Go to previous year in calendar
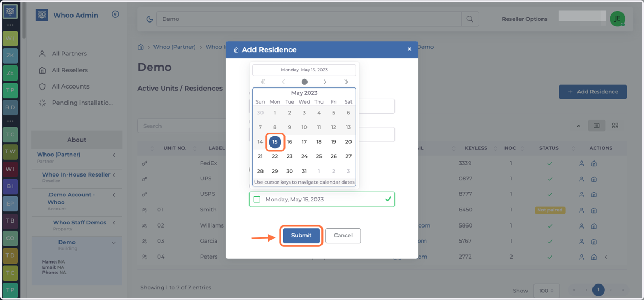644x300 pixels. click(262, 82)
